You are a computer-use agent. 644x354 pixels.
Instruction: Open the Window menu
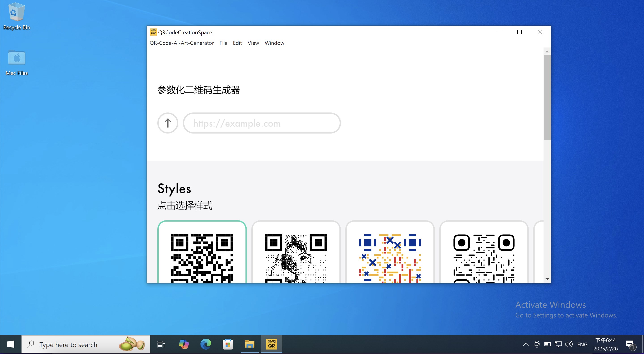[x=274, y=43]
